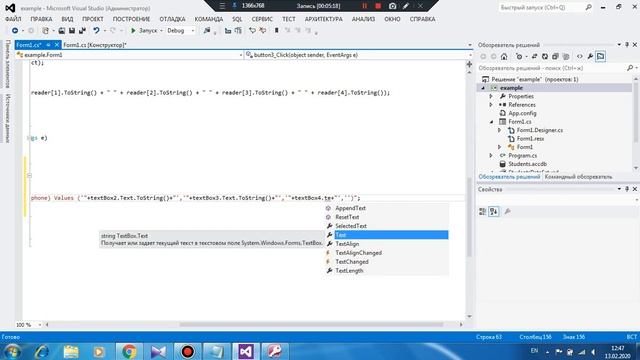
Task: Open the АНАЛИЗ menu
Action: [363, 19]
